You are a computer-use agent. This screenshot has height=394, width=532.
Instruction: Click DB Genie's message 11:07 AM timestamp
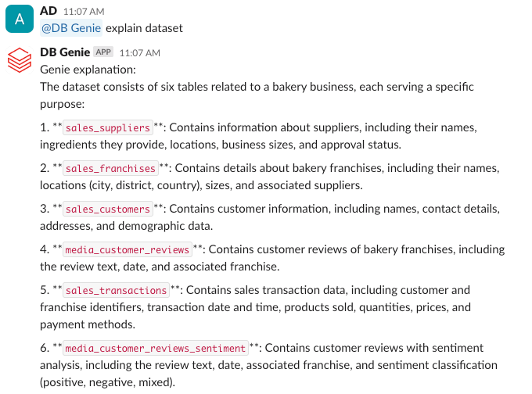[x=139, y=52]
